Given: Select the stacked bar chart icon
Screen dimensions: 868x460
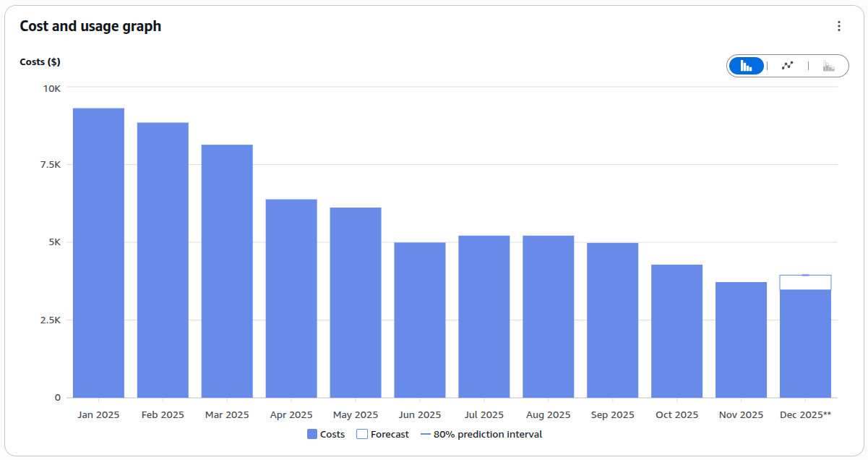Looking at the screenshot, I should pos(828,65).
